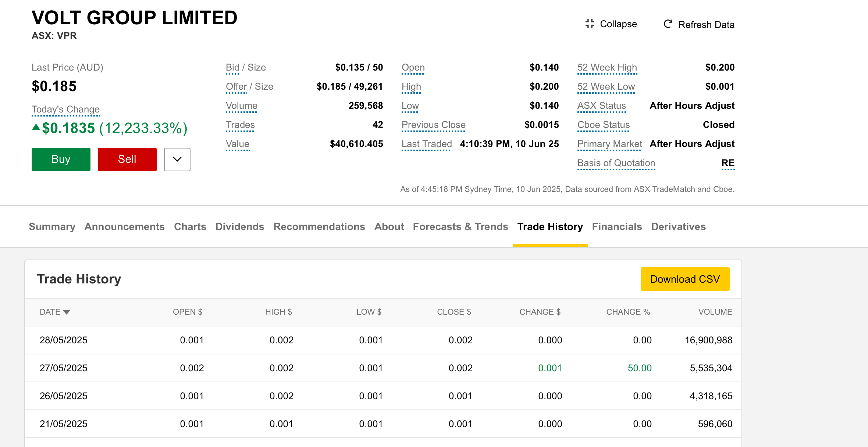Download the trade history CSV

(x=685, y=279)
